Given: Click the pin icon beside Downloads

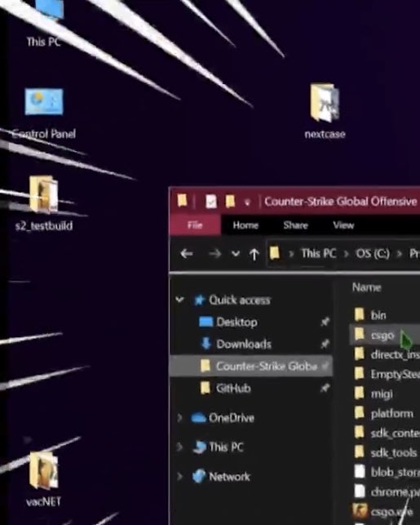Looking at the screenshot, I should pyautogui.click(x=325, y=345).
